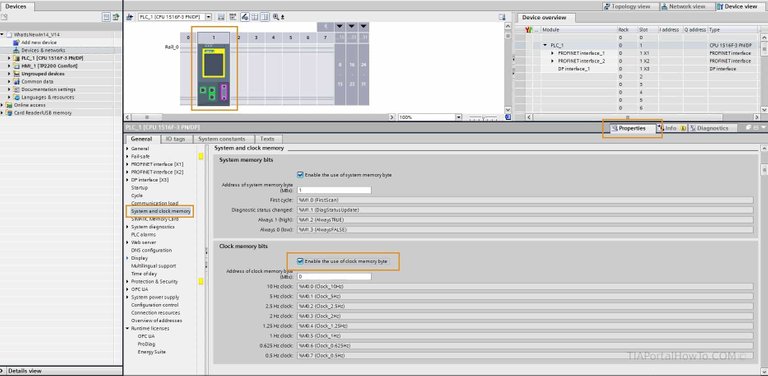Image resolution: width=768 pixels, height=376 pixels.
Task: Click the clock memory byte address field
Action: pos(334,277)
